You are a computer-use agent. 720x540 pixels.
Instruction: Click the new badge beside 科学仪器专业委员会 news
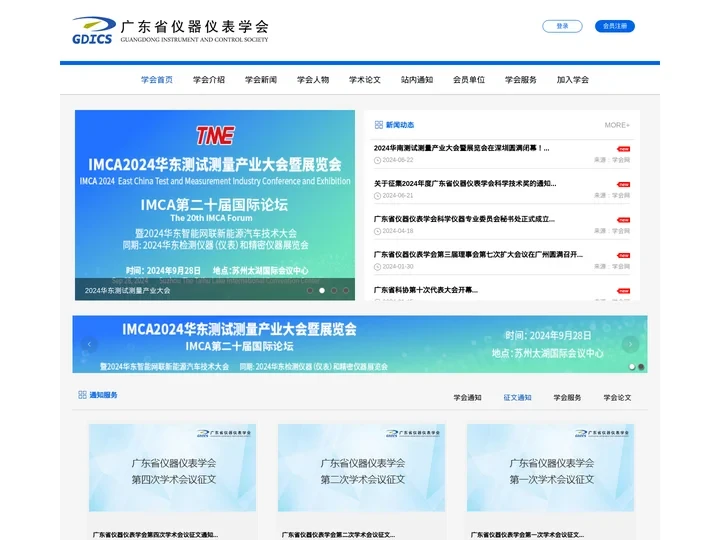point(624,220)
